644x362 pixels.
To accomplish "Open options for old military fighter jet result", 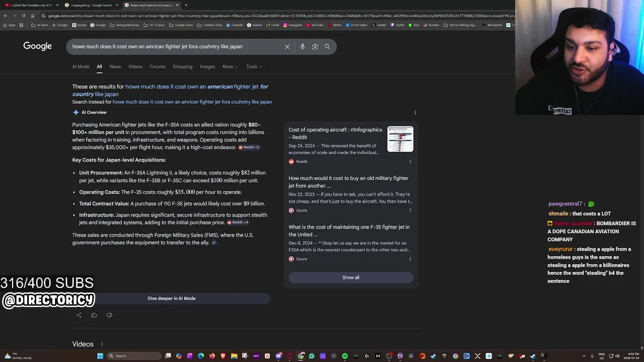I will pos(410,210).
